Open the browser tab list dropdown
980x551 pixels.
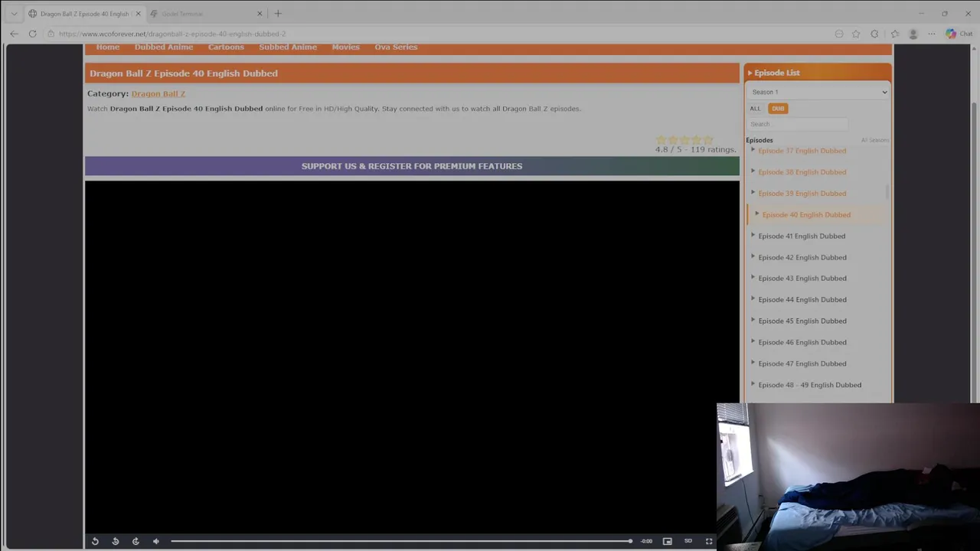coord(14,14)
